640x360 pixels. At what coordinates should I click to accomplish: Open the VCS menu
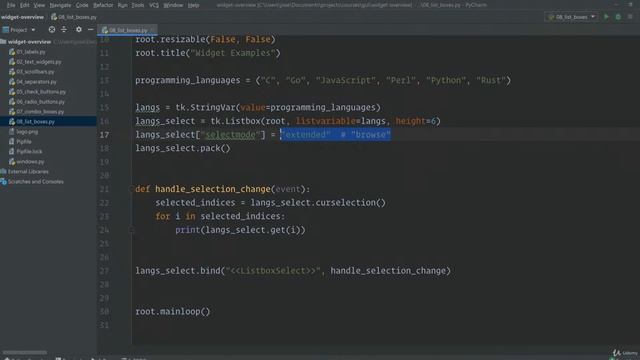pyautogui.click(x=154, y=5)
